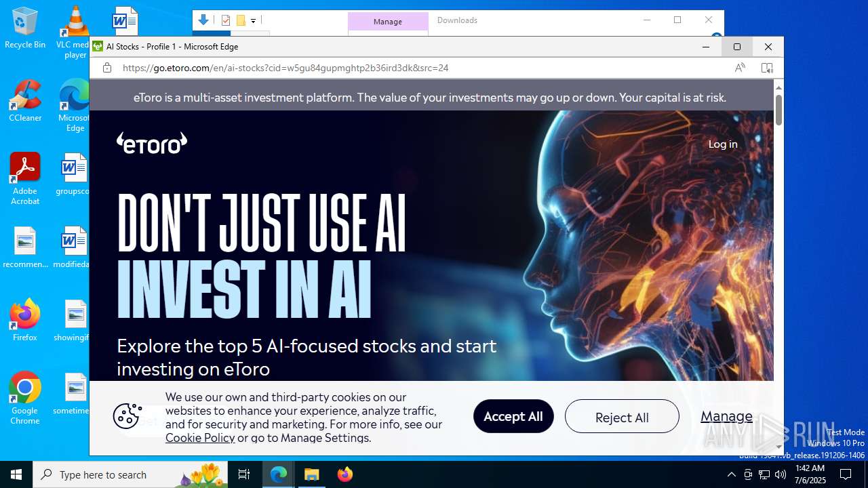The width and height of the screenshot is (868, 488).
Task: Open the Word document icon at top of desktop
Action: 125,20
